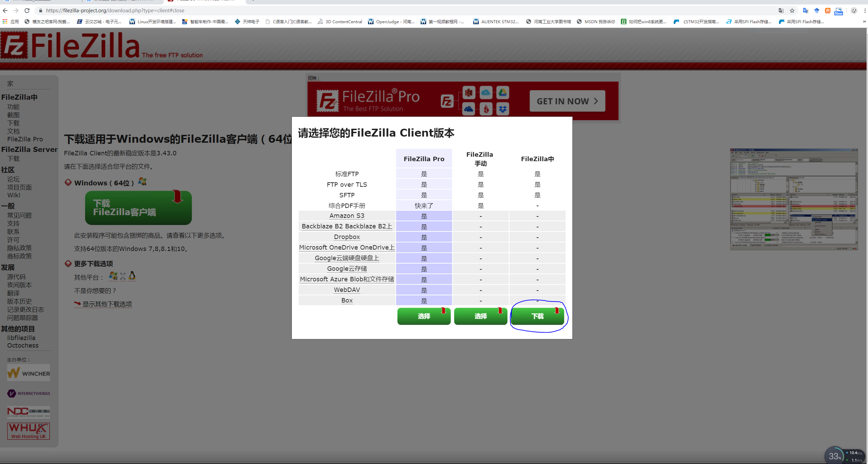
Task: Click 显示其他下载选项 link
Action: (107, 304)
